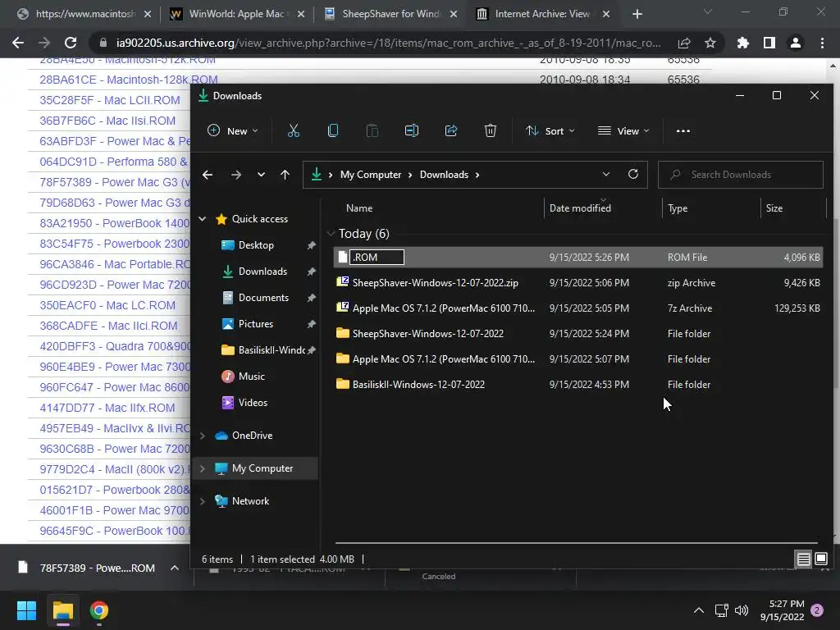Image resolution: width=840 pixels, height=630 pixels.
Task: Bookmark this page with star icon
Action: click(x=710, y=43)
